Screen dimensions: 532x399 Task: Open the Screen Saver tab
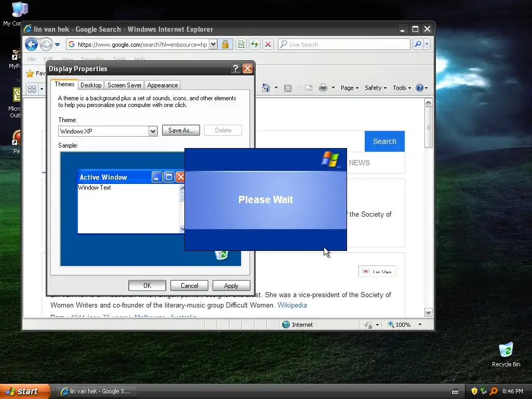point(125,85)
